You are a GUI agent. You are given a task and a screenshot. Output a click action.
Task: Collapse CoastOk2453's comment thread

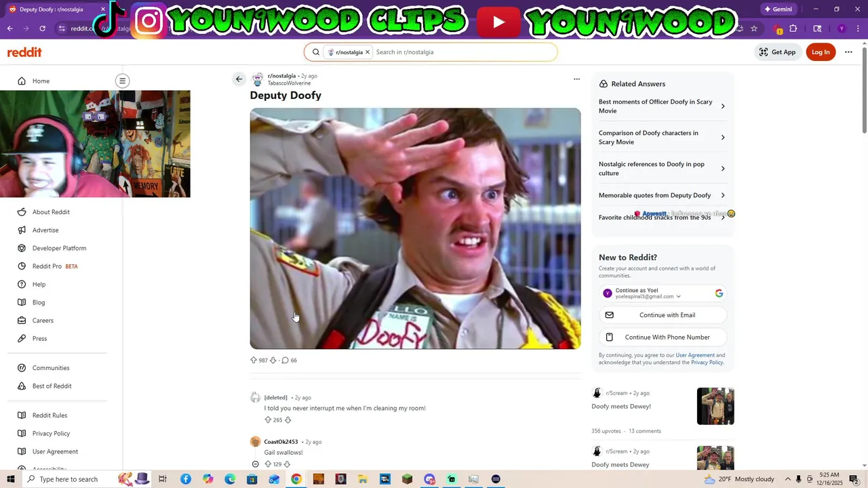point(256,464)
